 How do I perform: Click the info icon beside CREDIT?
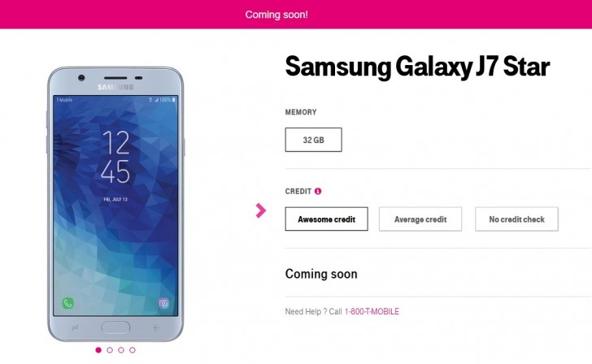(318, 191)
